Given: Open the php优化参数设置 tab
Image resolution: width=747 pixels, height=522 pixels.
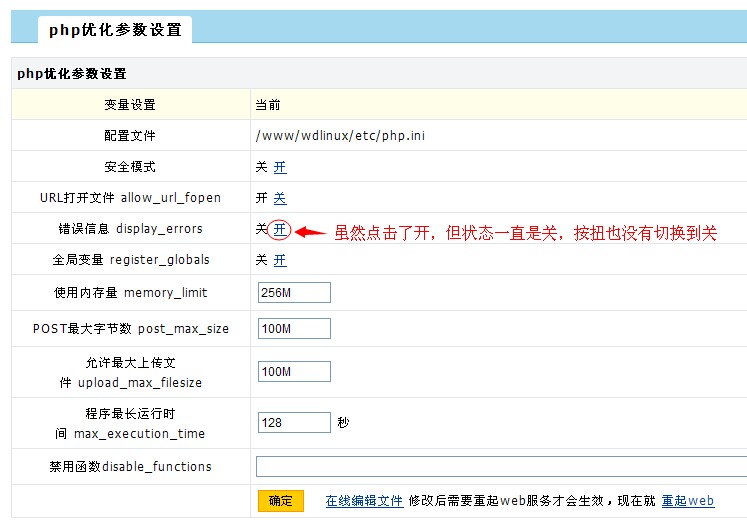Looking at the screenshot, I should coord(115,30).
